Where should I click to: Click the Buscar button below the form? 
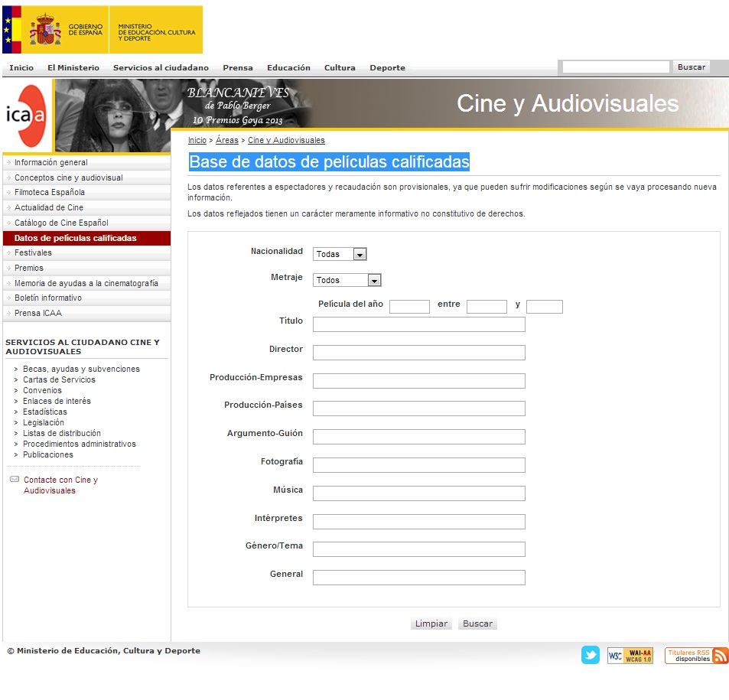tap(477, 623)
